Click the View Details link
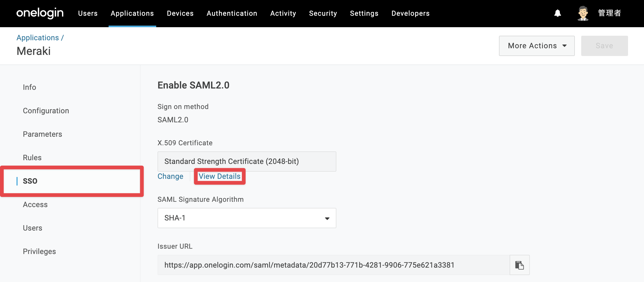The height and width of the screenshot is (282, 644). point(220,176)
